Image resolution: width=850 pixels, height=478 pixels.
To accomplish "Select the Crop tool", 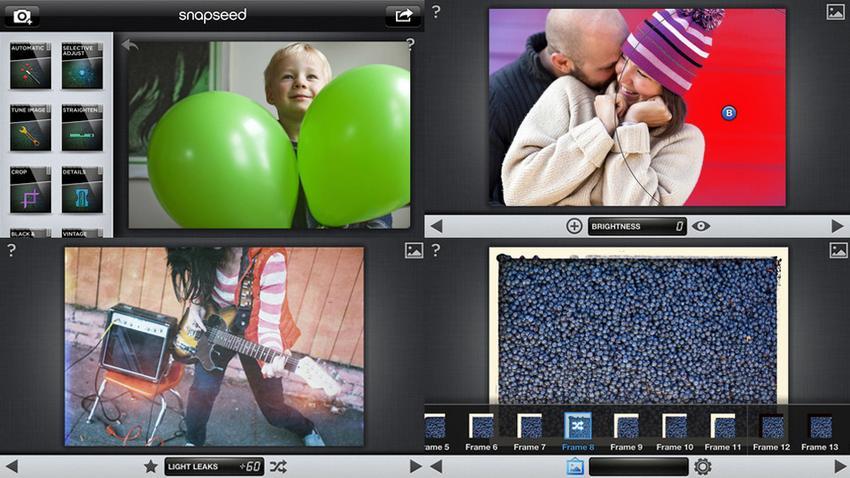I will [x=30, y=190].
